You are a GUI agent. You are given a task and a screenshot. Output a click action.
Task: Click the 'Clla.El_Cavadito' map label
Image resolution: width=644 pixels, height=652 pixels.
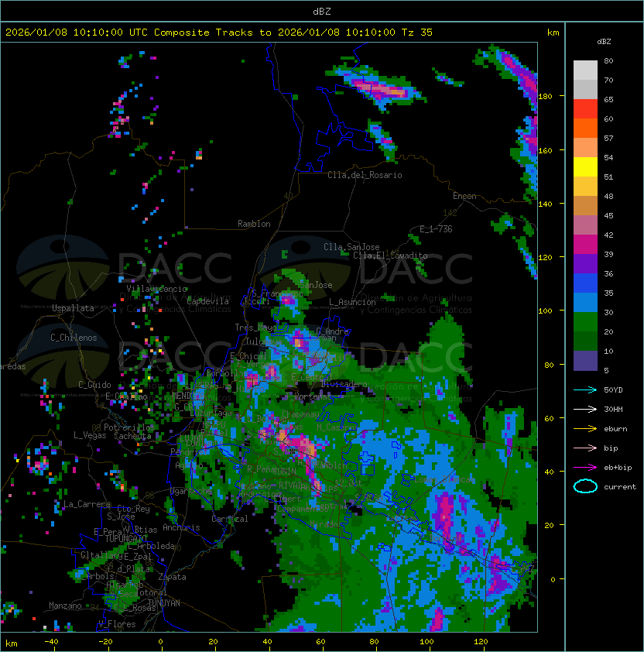pyautogui.click(x=390, y=256)
